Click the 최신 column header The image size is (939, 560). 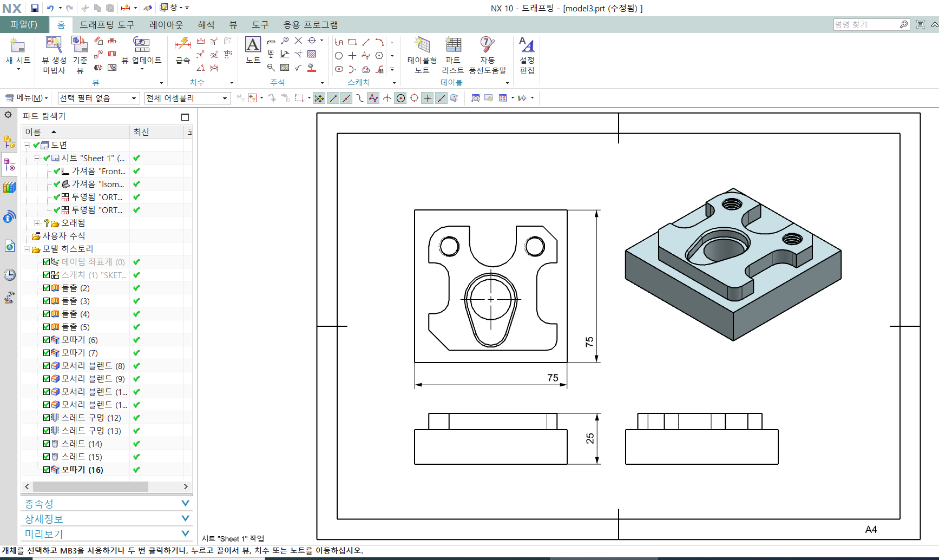click(x=157, y=132)
